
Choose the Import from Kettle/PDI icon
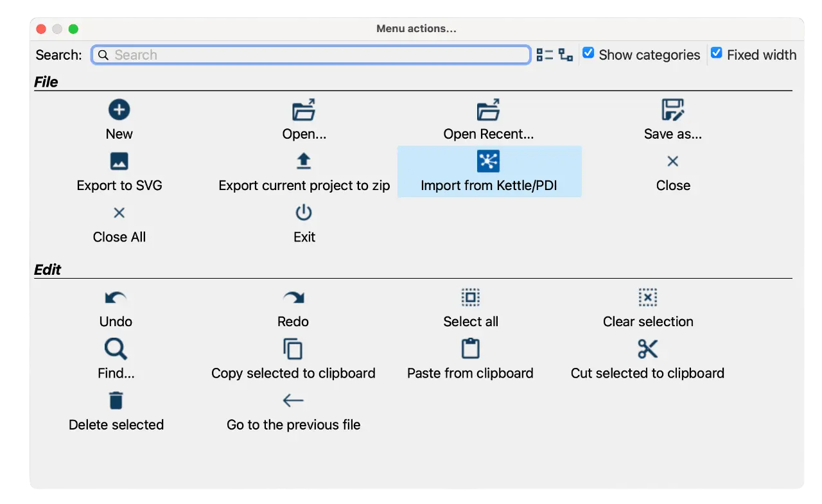tap(488, 161)
